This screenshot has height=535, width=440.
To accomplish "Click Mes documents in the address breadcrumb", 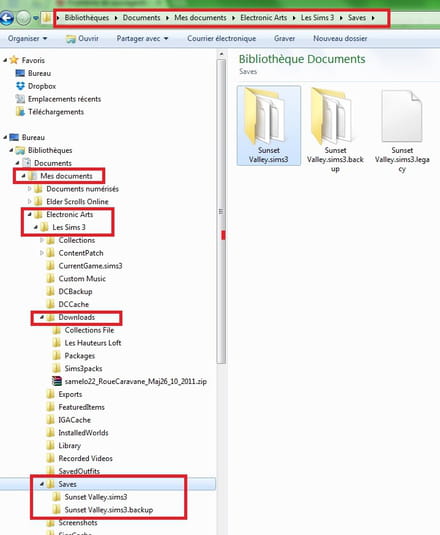I will (x=200, y=18).
